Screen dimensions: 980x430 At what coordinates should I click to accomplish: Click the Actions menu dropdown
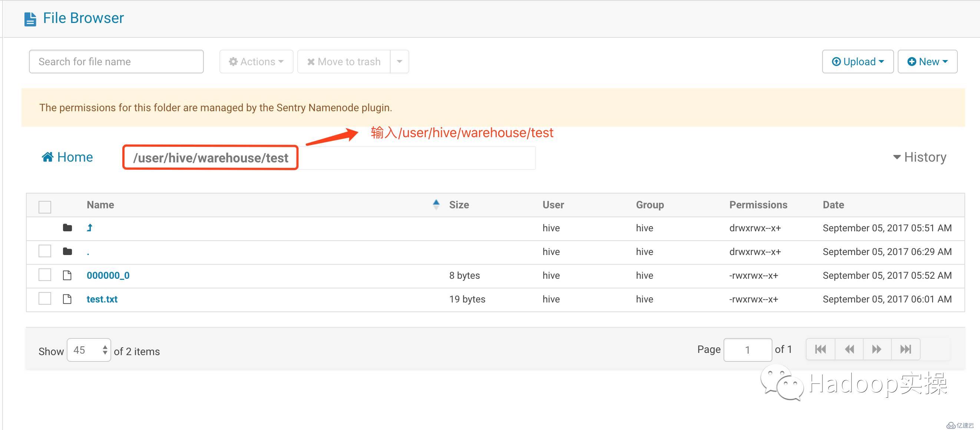pos(256,61)
